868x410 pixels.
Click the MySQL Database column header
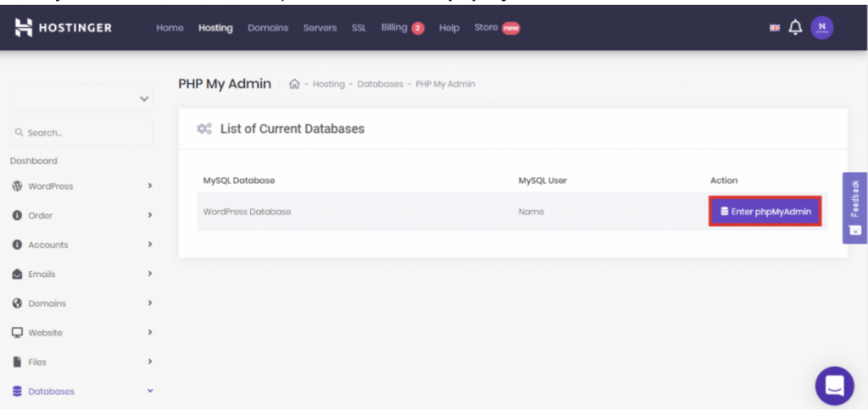pyautogui.click(x=239, y=180)
